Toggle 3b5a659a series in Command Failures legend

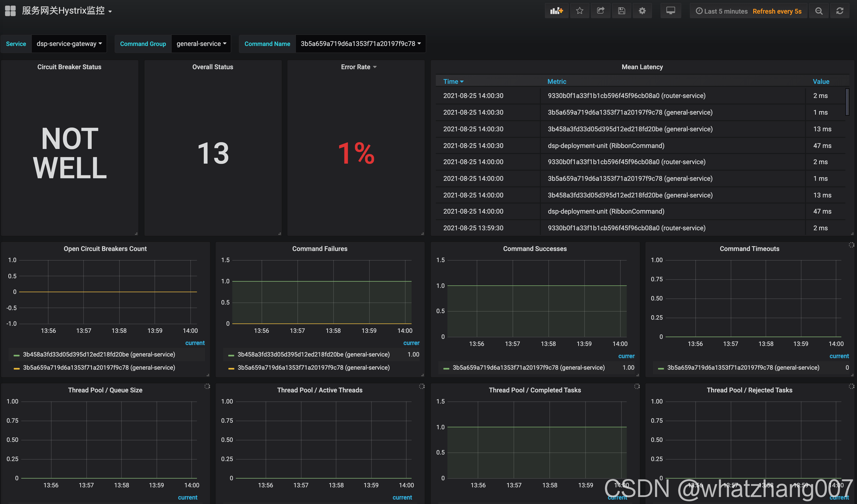pos(314,368)
